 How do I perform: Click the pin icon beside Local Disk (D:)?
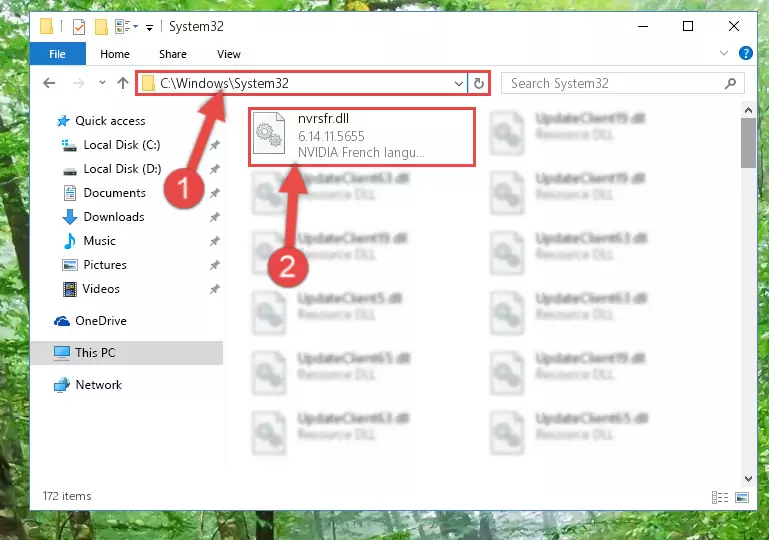(x=214, y=169)
